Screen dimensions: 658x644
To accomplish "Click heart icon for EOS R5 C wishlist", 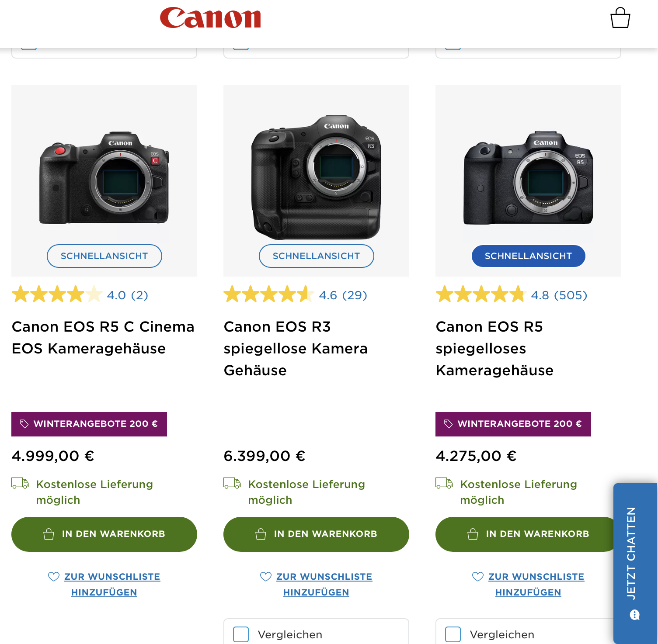I will click(x=54, y=577).
